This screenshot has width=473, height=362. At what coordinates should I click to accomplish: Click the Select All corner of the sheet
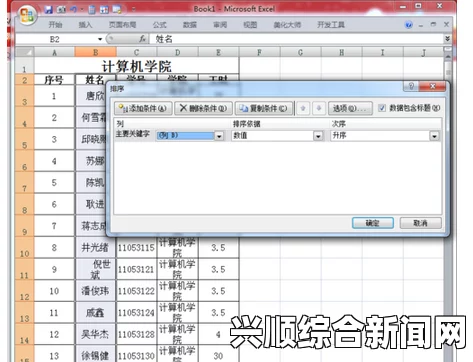24,52
